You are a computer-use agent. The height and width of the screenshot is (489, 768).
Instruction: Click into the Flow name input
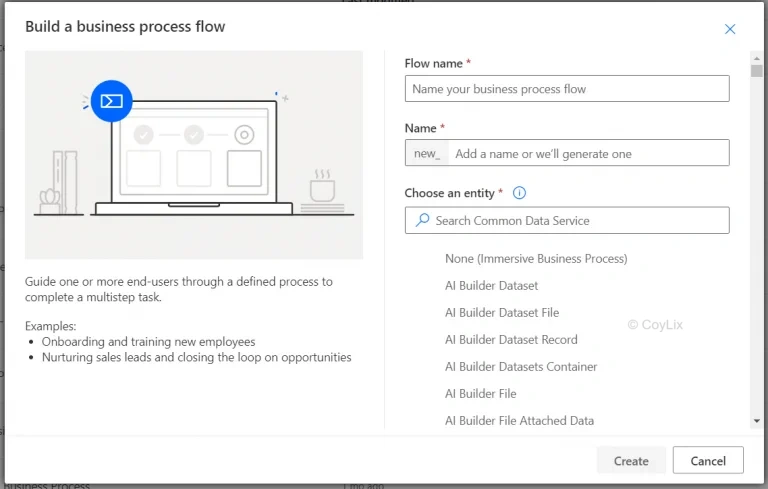coord(567,89)
